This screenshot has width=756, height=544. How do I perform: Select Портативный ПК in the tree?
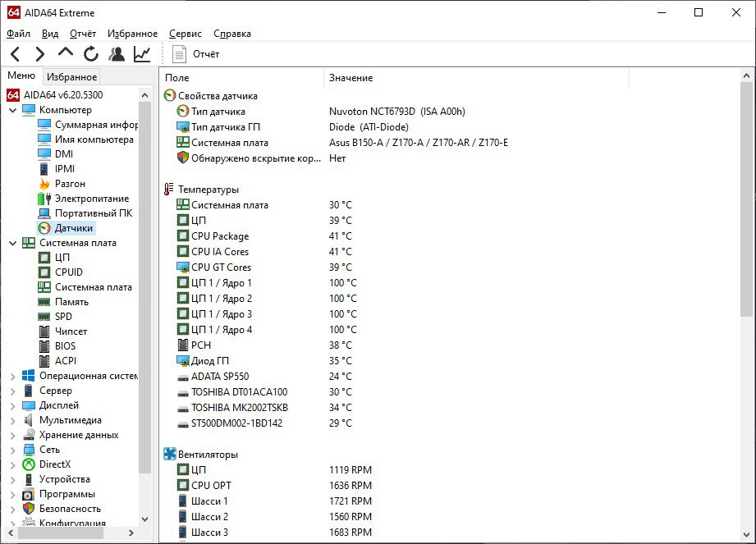tap(94, 213)
